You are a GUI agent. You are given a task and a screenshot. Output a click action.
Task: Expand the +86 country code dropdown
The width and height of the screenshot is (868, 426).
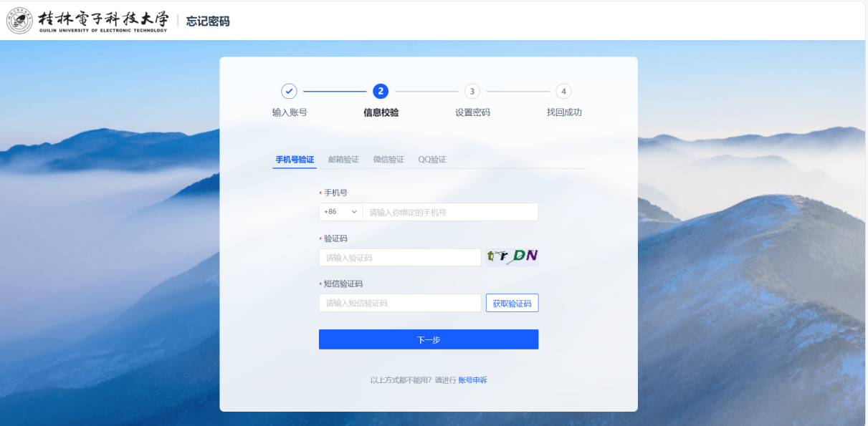(340, 212)
